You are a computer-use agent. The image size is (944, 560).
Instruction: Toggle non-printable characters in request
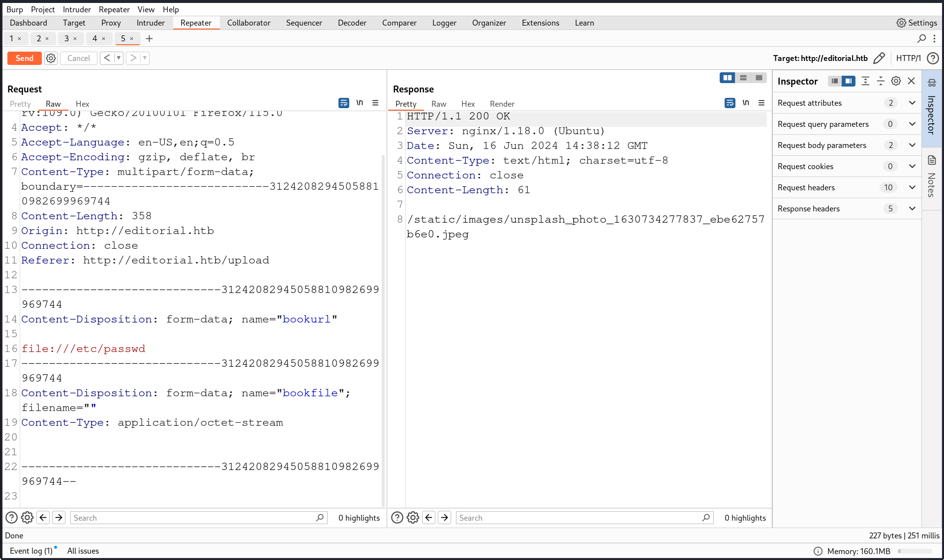[x=360, y=103]
